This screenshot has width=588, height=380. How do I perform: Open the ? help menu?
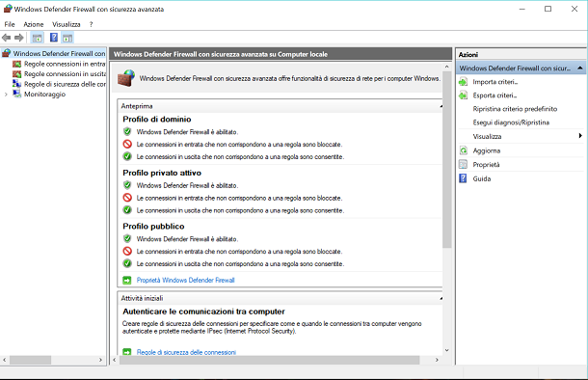coord(91,24)
